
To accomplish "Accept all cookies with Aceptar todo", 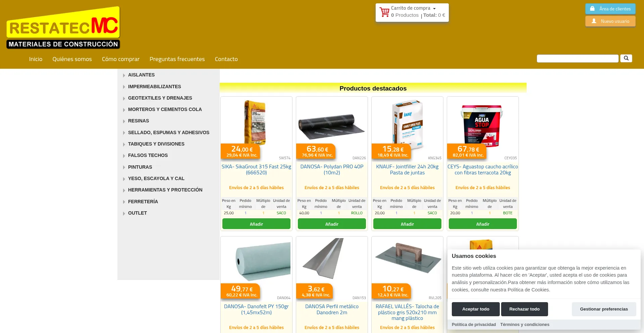I will [476, 309].
